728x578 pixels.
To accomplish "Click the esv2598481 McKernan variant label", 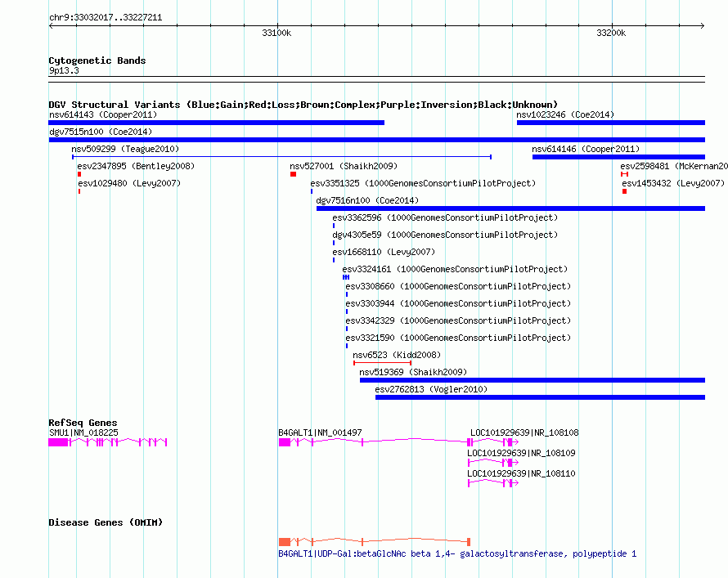I will (674, 166).
